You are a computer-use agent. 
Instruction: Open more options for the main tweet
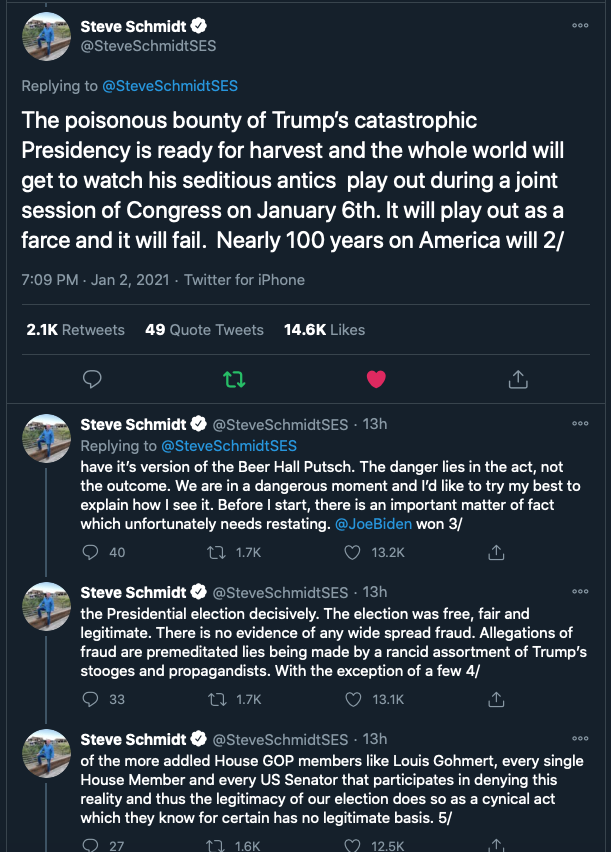(580, 25)
